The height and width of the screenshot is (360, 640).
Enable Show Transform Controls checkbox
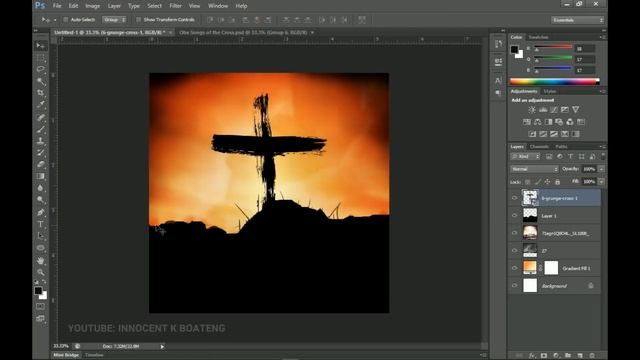click(x=138, y=20)
